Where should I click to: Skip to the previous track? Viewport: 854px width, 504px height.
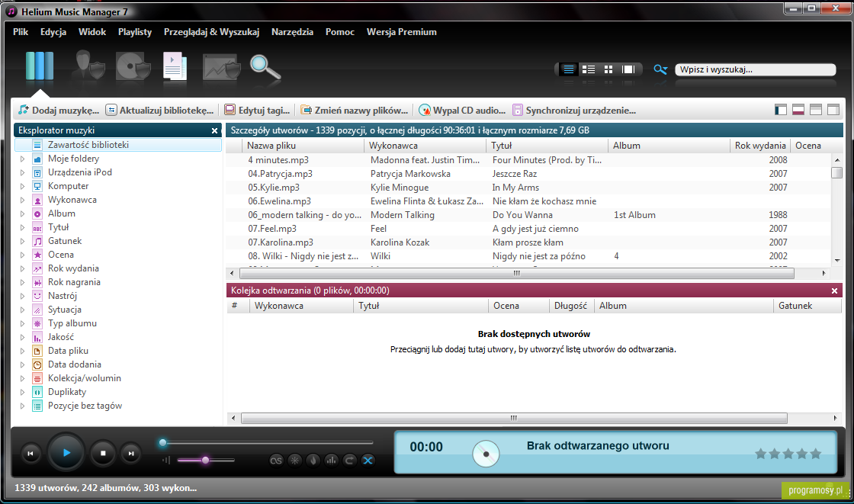30,454
